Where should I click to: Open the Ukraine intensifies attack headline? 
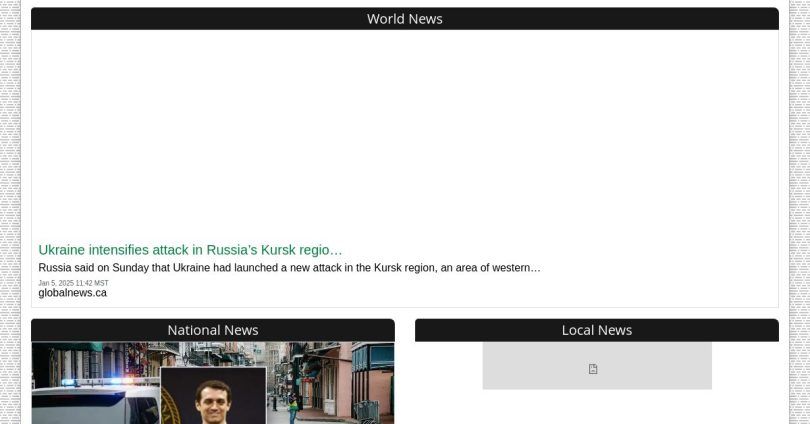[190, 250]
